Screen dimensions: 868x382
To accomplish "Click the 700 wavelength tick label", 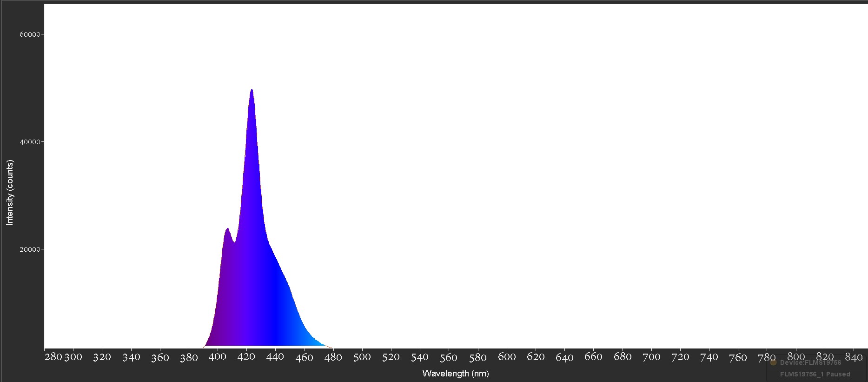I will point(651,357).
